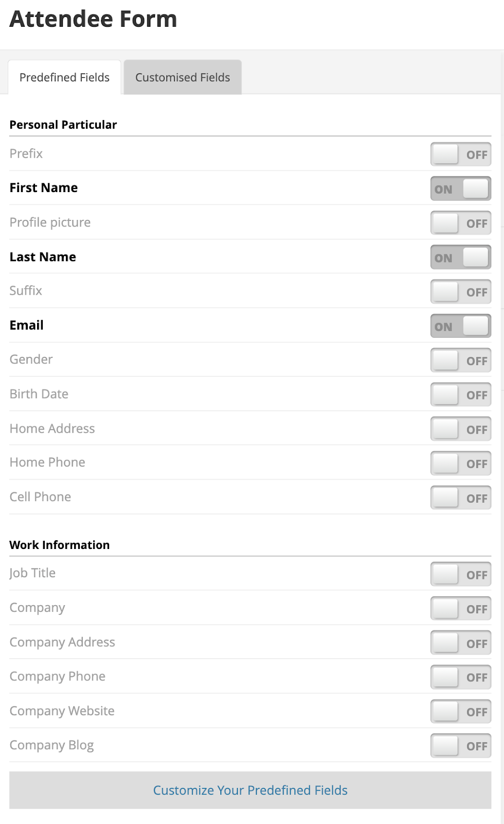Enable the Gender field toggle
Viewport: 504px width, 824px height.
click(460, 360)
